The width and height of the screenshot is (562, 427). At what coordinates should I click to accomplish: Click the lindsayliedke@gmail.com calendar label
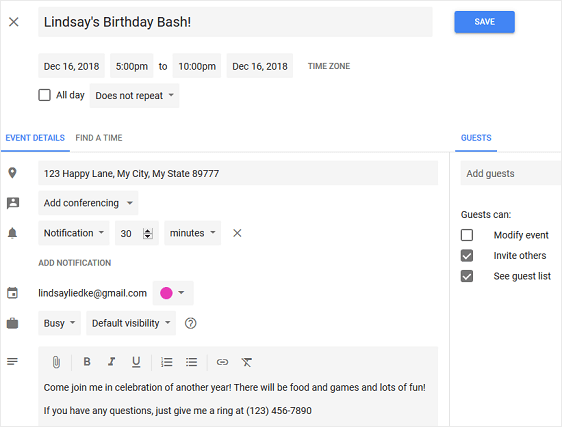point(92,293)
